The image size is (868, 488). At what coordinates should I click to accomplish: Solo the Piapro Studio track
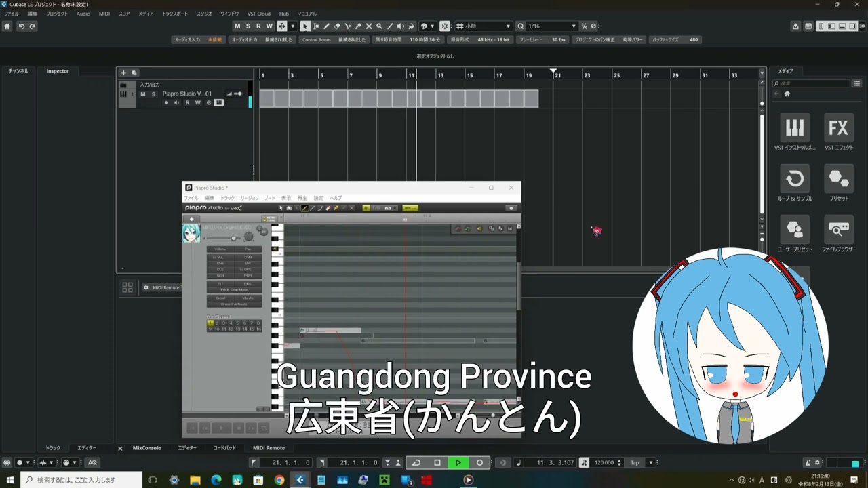pos(154,94)
